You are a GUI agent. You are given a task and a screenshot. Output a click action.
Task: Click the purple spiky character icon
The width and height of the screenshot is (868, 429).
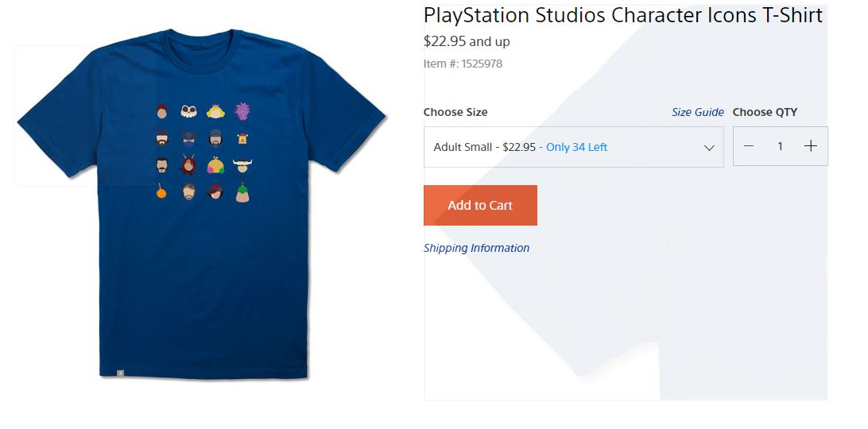coord(242,111)
